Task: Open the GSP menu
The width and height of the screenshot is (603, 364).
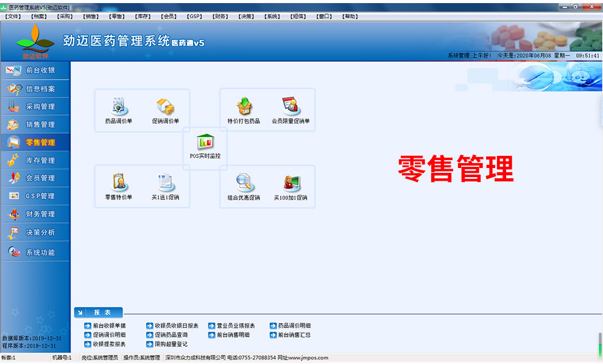Action: click(194, 16)
